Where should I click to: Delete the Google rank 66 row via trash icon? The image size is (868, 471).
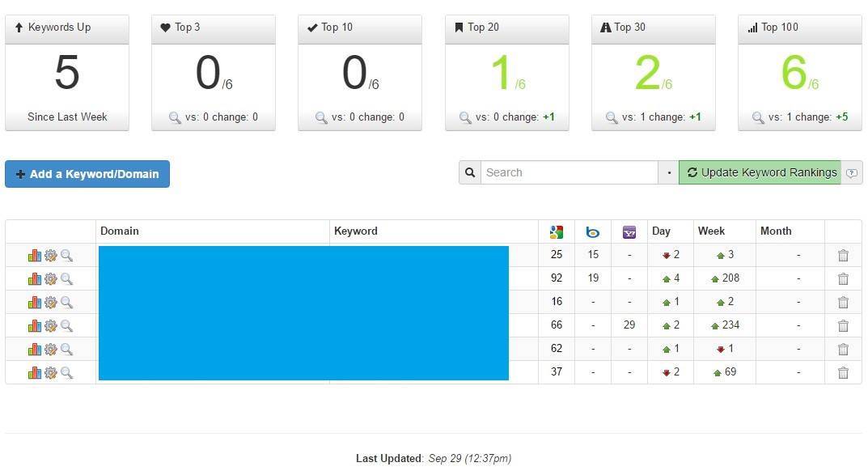(x=843, y=325)
